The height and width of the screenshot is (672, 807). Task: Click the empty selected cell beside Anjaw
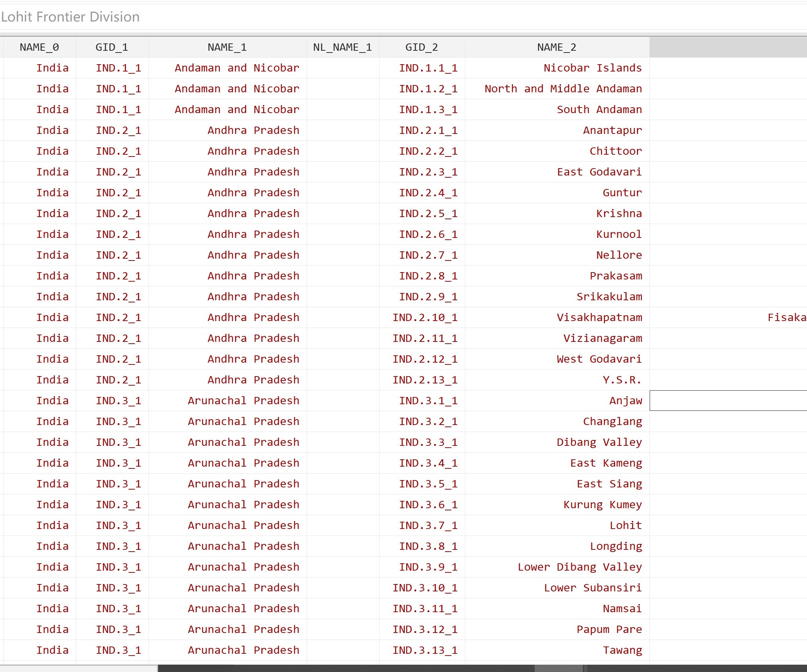tap(728, 401)
